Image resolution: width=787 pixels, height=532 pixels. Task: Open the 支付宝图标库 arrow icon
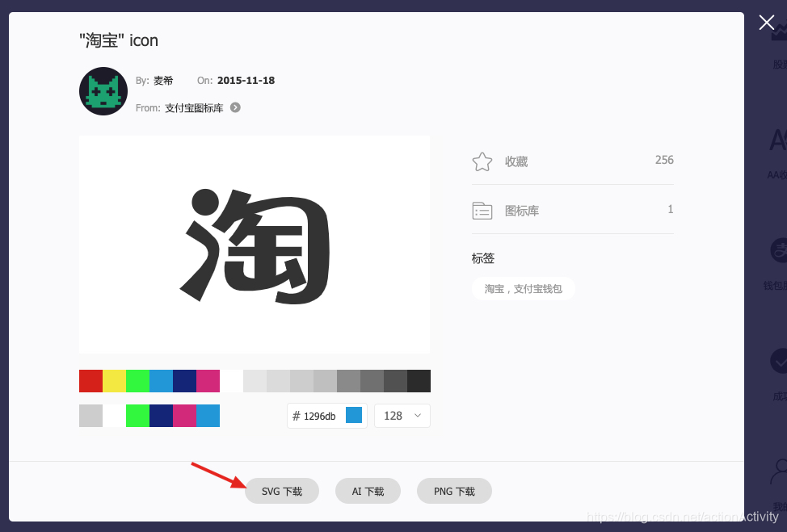pyautogui.click(x=235, y=107)
